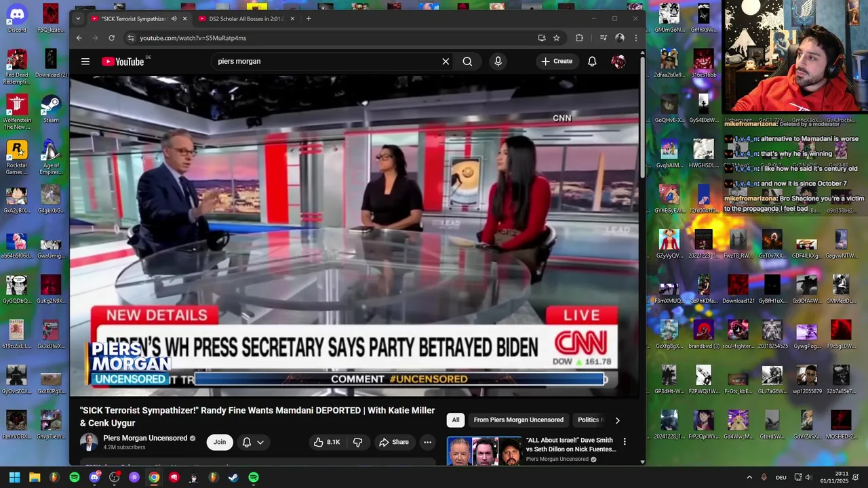Open Steam from the taskbar
The width and height of the screenshot is (868, 488).
(x=233, y=477)
